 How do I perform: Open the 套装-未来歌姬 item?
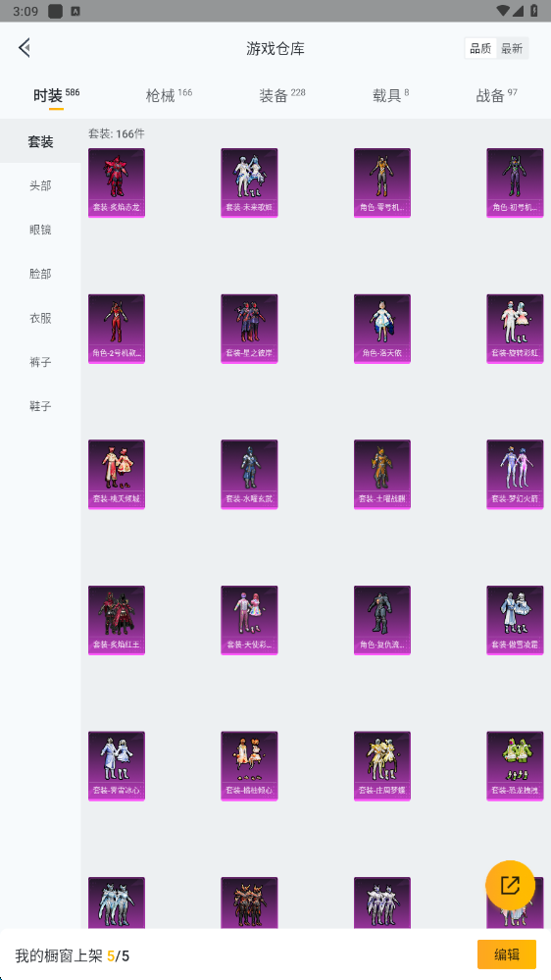(x=249, y=182)
